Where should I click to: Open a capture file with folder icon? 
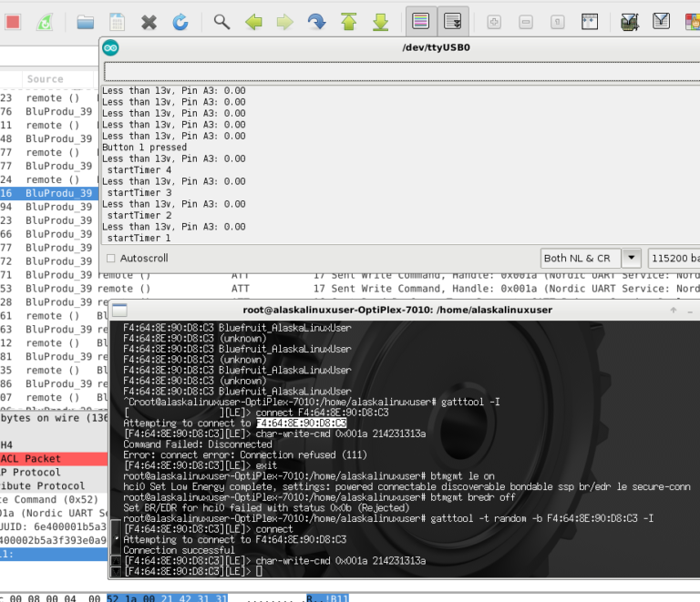click(x=86, y=21)
